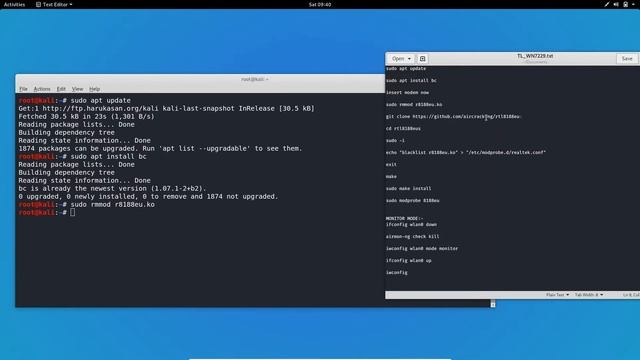Open the system menu power icon

click(x=625, y=4)
